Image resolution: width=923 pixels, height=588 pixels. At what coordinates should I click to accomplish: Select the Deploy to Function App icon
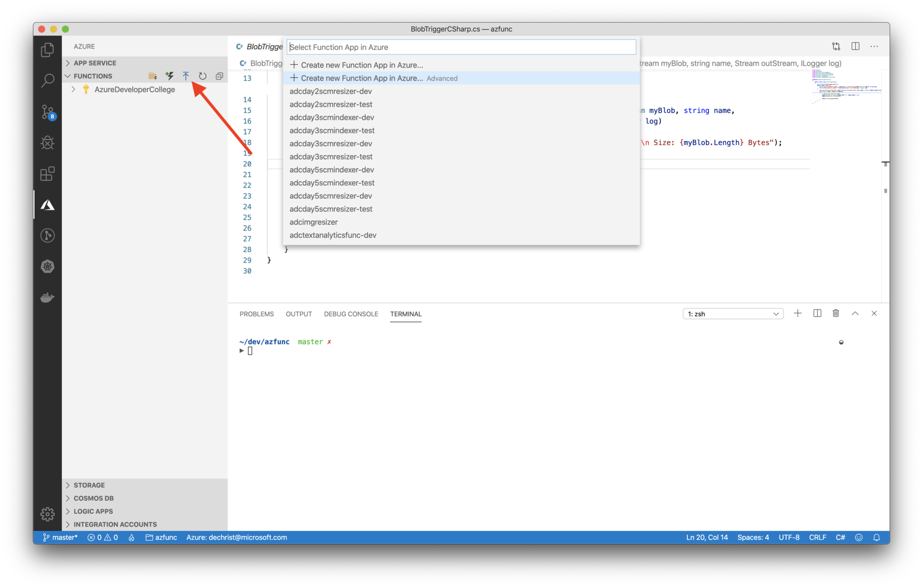click(186, 76)
